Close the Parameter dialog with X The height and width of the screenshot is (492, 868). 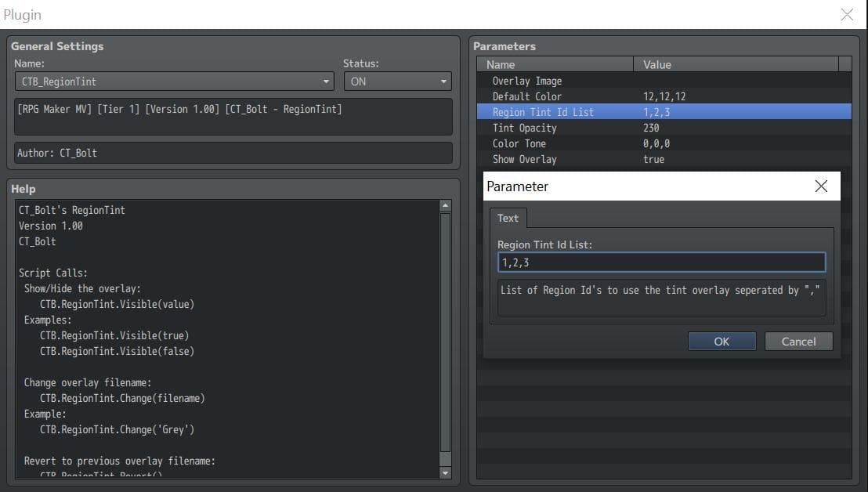point(822,186)
